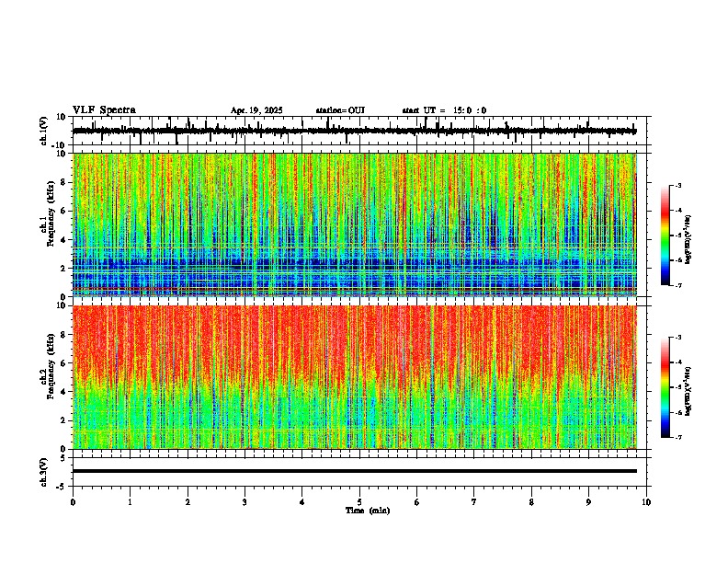Click time axis tick label "9" minutes
The image size is (728, 563).
point(588,502)
